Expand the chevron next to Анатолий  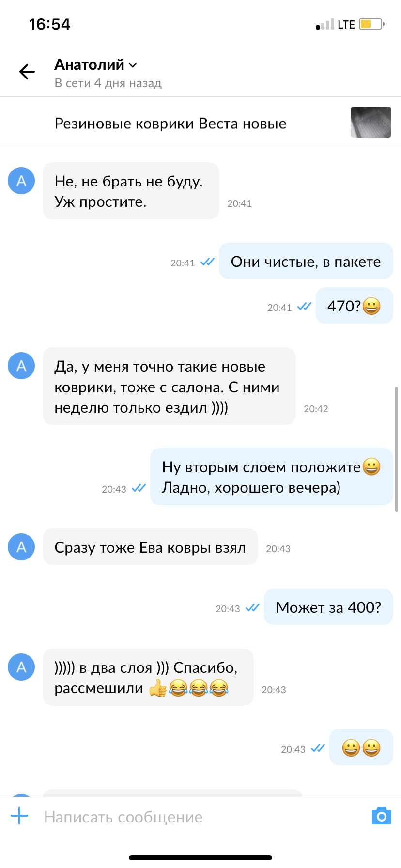133,65
